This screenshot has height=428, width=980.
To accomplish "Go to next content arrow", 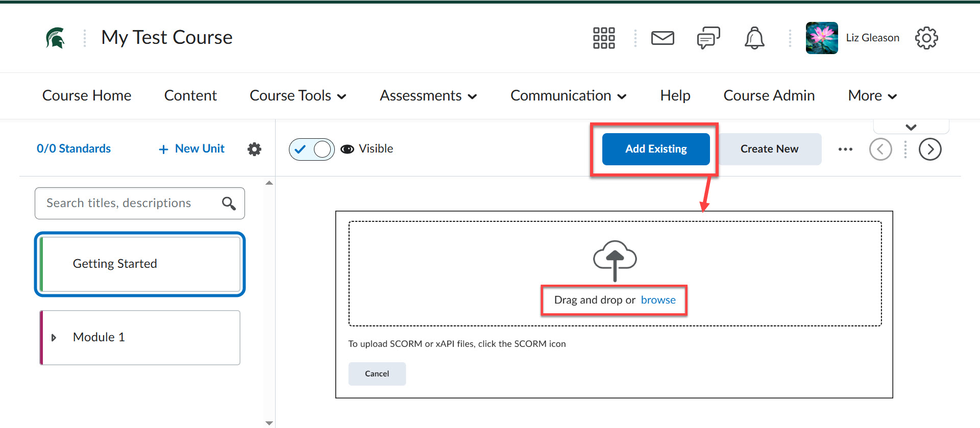I will pos(930,149).
